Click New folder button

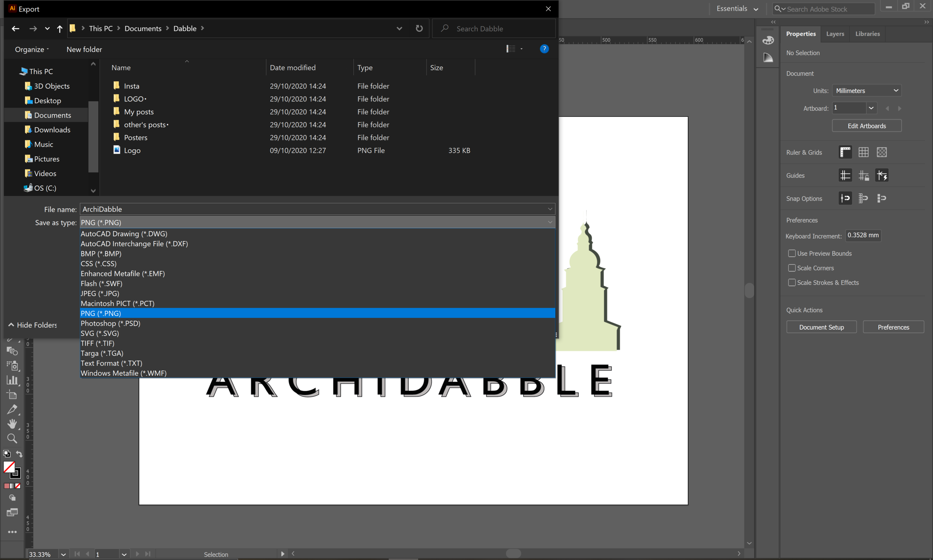(84, 50)
